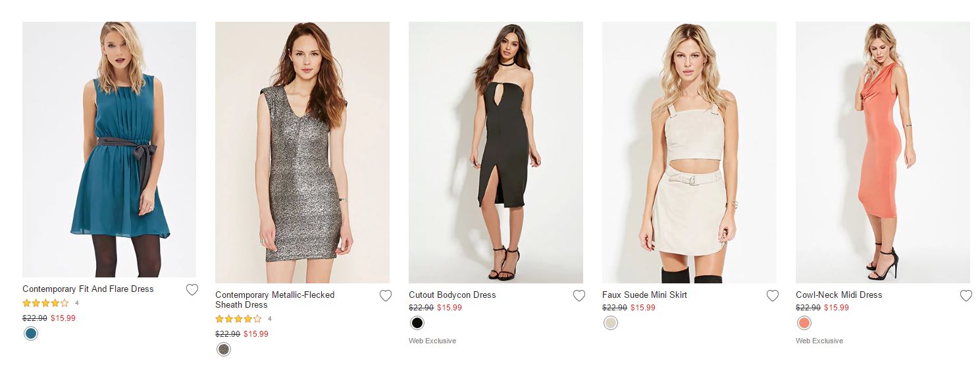View teal fit and flare dress photo
980x371 pixels.
[109, 150]
